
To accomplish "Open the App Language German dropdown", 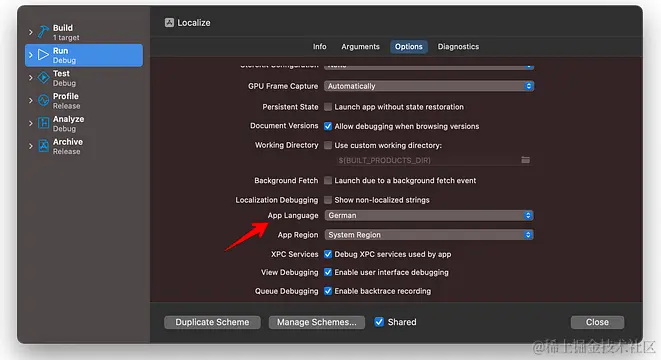I will point(429,215).
